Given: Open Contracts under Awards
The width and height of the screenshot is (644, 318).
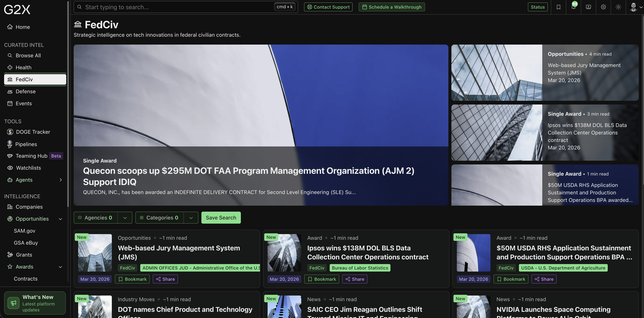Looking at the screenshot, I should tap(25, 279).
